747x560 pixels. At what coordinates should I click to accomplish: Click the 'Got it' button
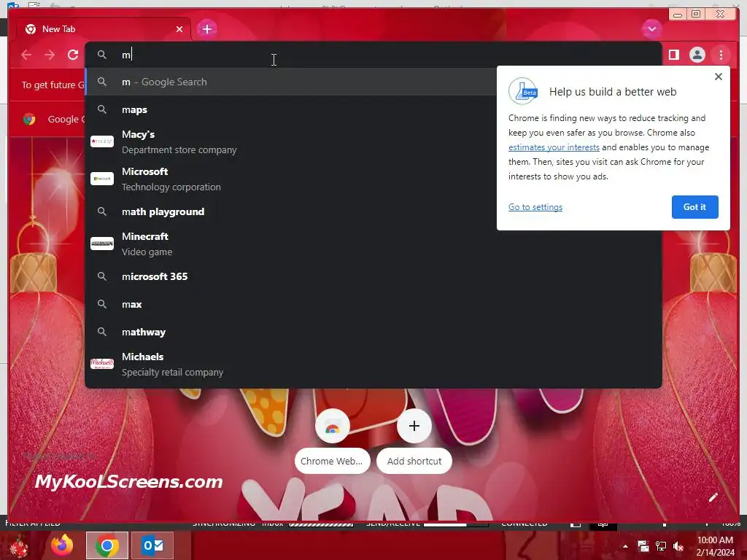(x=694, y=207)
